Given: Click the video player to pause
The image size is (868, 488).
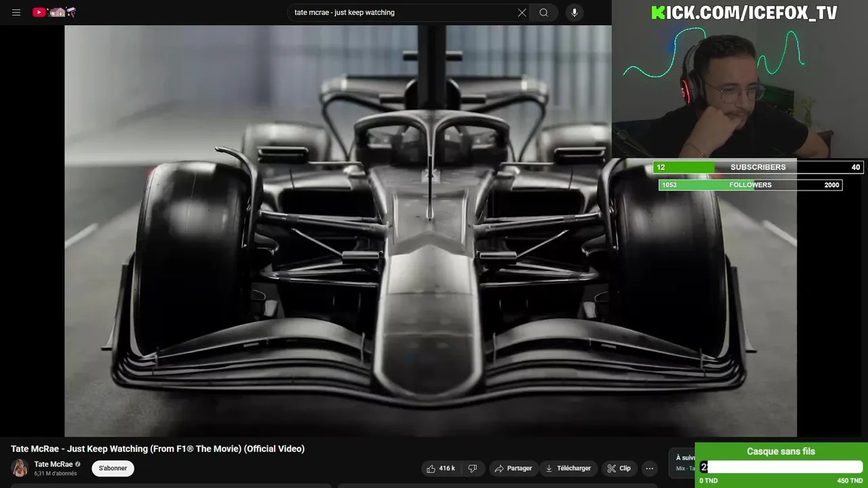Looking at the screenshot, I should 431,230.
